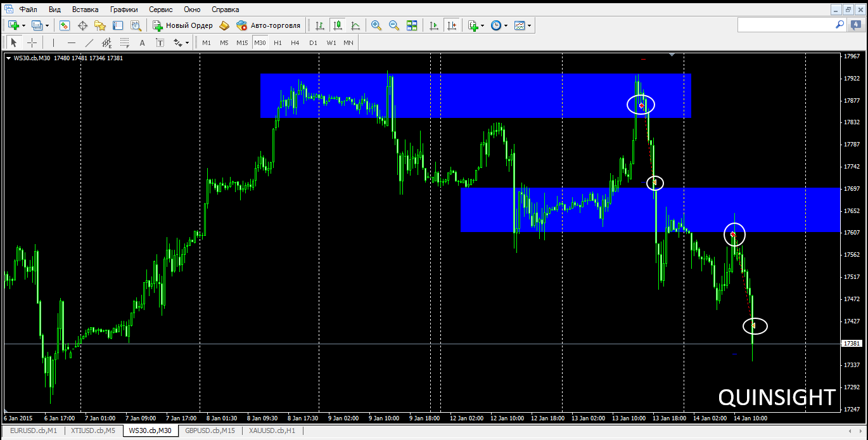Image resolution: width=868 pixels, height=440 pixels.
Task: Switch chart to line chart mode
Action: tap(355, 25)
